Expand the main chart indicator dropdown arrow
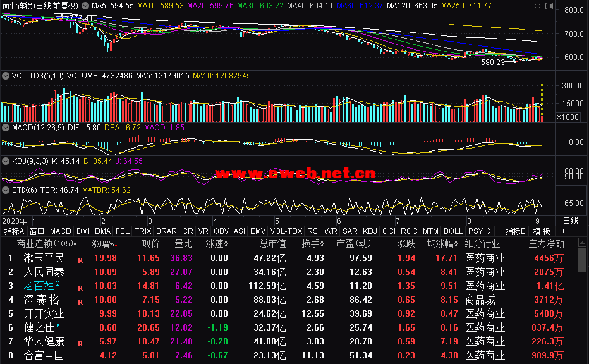This screenshot has width=589, height=364. coord(86,6)
